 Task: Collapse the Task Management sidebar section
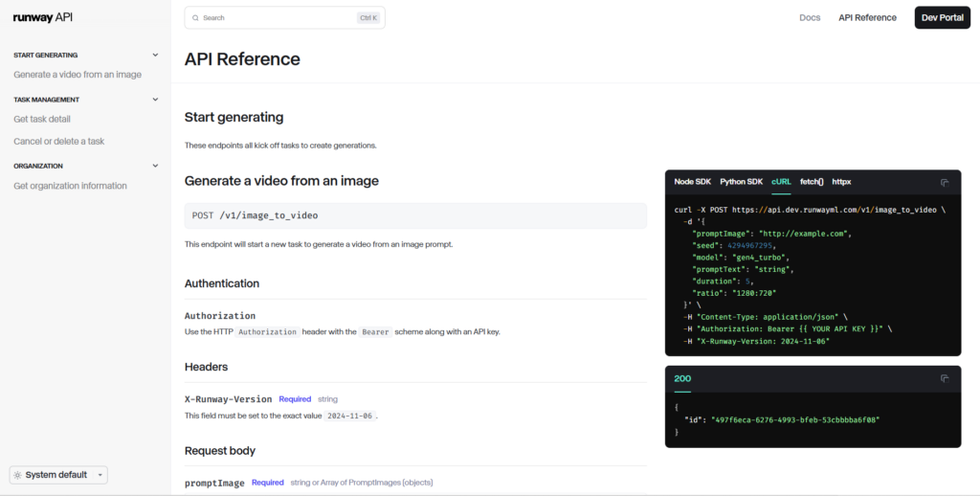click(155, 100)
